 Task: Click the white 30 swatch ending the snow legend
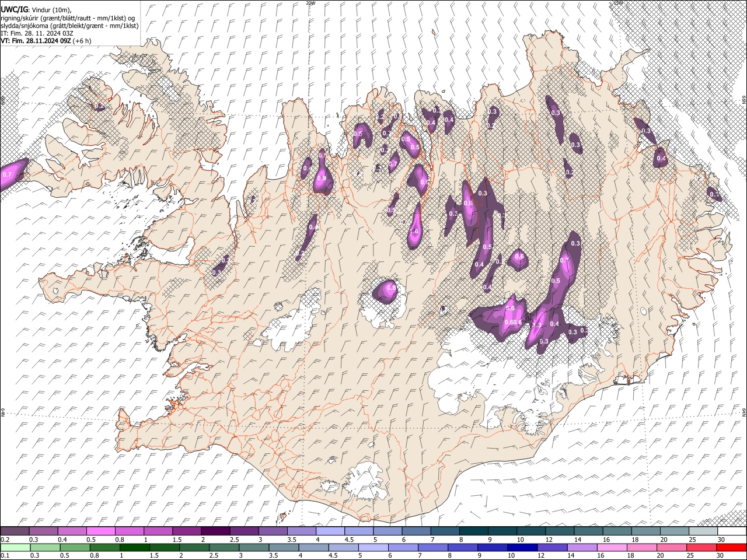(x=732, y=531)
